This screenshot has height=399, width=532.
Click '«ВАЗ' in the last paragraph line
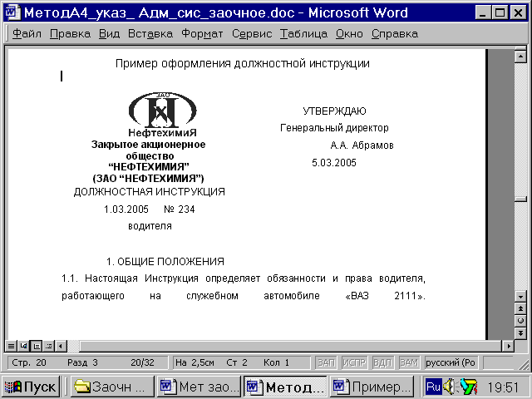[357, 296]
